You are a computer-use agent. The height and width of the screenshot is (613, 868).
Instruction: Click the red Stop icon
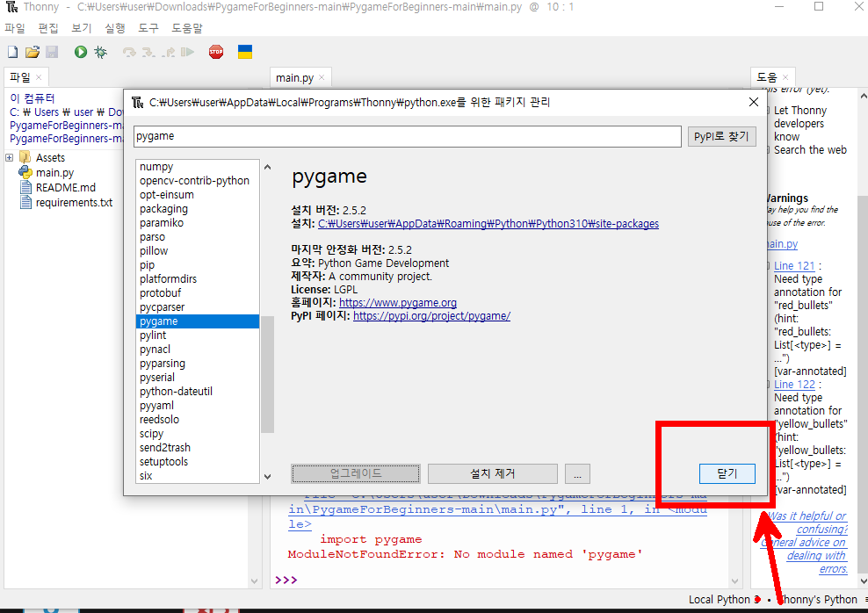click(216, 52)
